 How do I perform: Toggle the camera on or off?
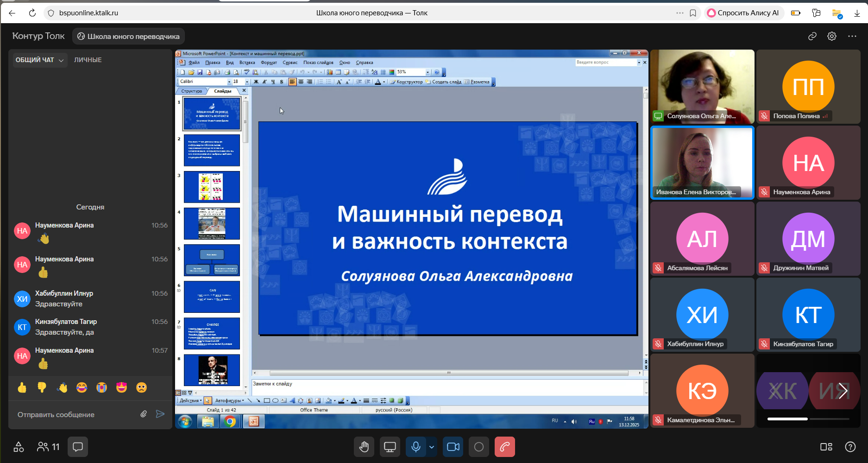pyautogui.click(x=453, y=447)
